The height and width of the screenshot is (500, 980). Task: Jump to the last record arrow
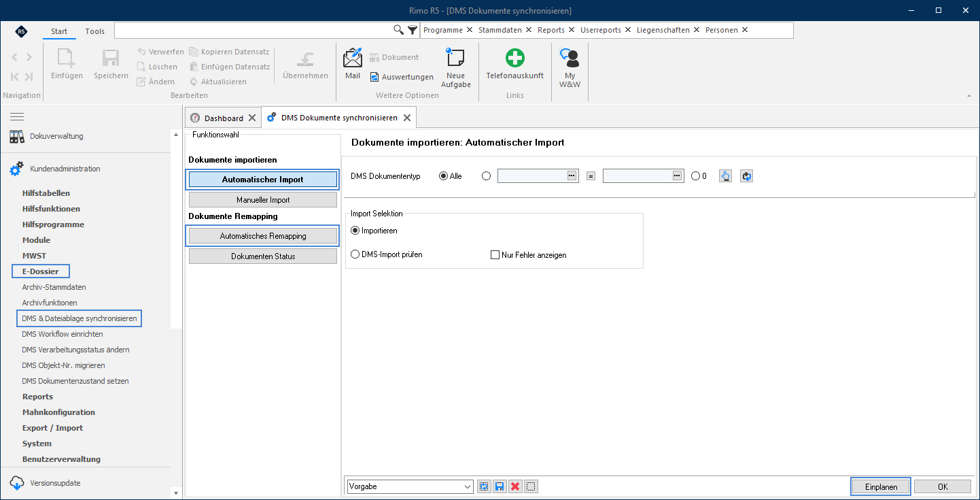point(29,77)
